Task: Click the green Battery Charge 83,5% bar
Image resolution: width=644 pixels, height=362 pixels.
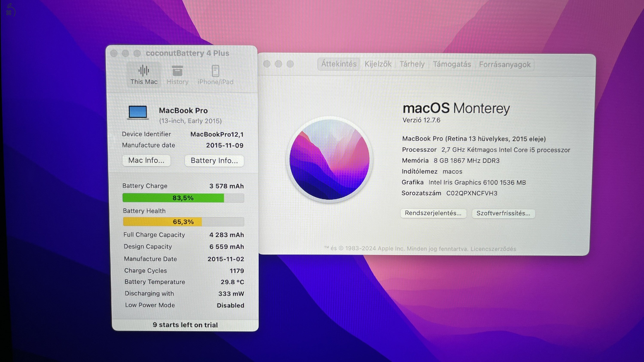Action: [183, 198]
